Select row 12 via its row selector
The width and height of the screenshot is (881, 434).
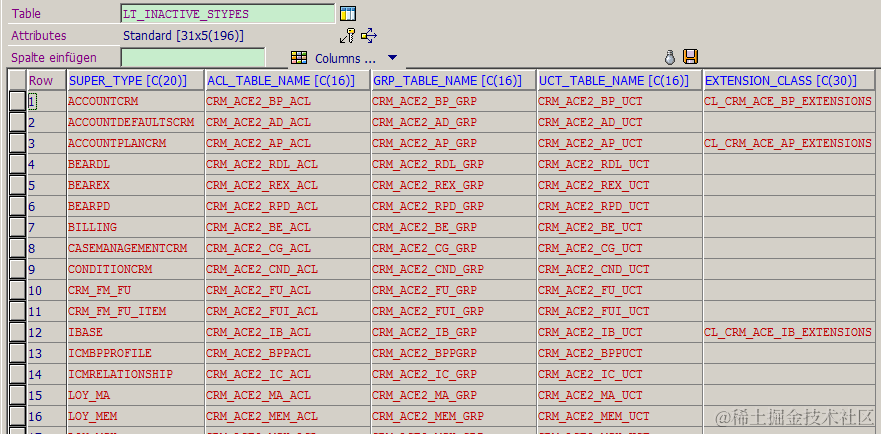(x=17, y=332)
